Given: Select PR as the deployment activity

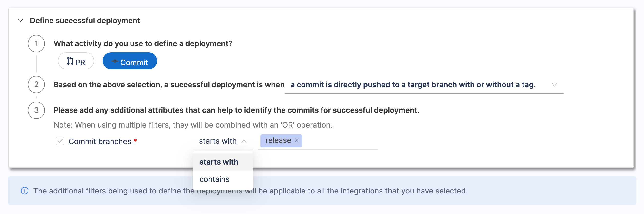Looking at the screenshot, I should (x=76, y=61).
